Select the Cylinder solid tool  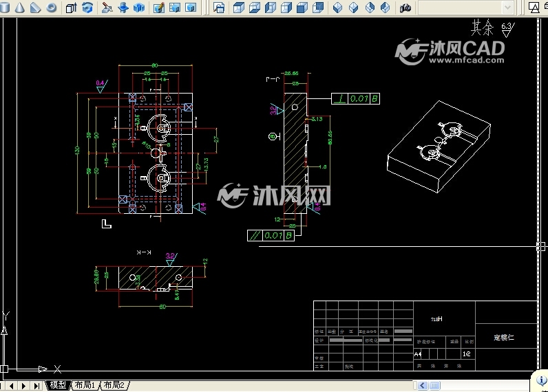click(5, 8)
